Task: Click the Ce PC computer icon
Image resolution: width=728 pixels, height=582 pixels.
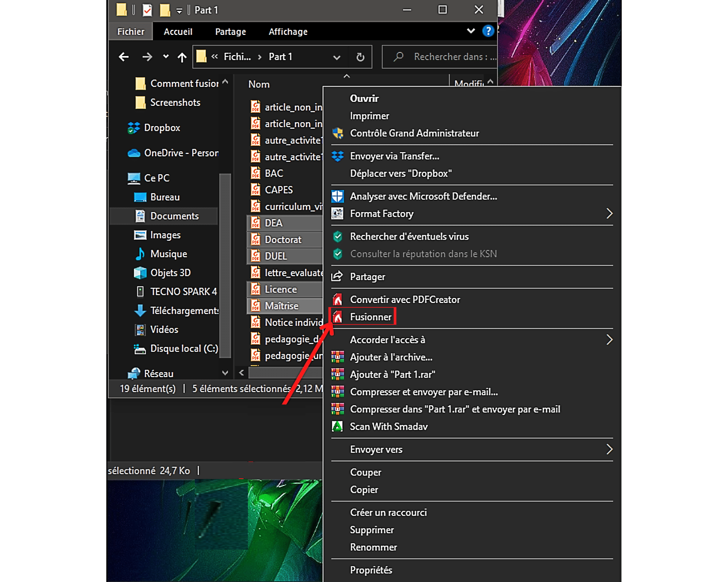Action: click(x=134, y=178)
